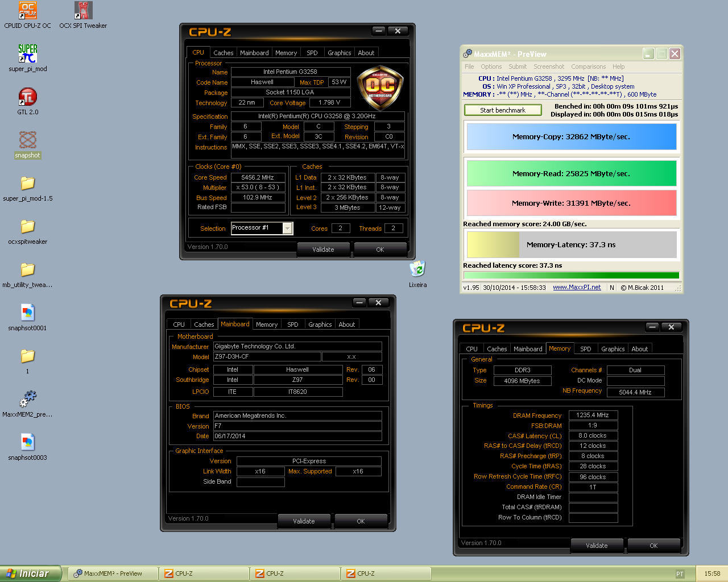Viewport: 728px width, 582px height.
Task: Click the Model field Z97-D3H-CF
Action: pyautogui.click(x=267, y=356)
